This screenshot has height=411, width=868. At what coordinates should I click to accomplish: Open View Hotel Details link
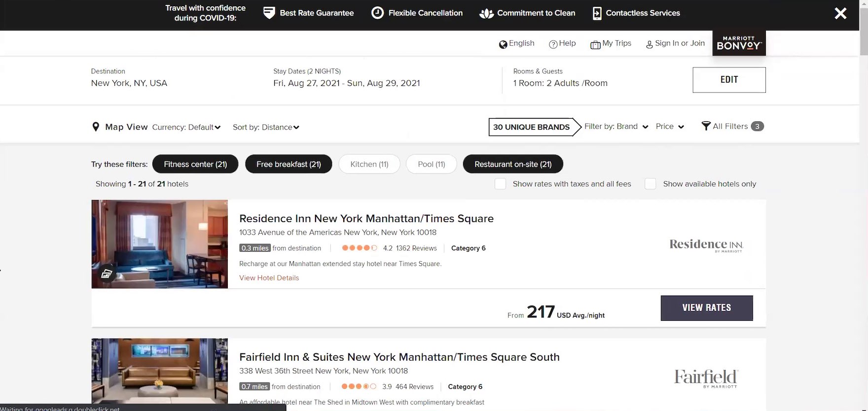269,278
